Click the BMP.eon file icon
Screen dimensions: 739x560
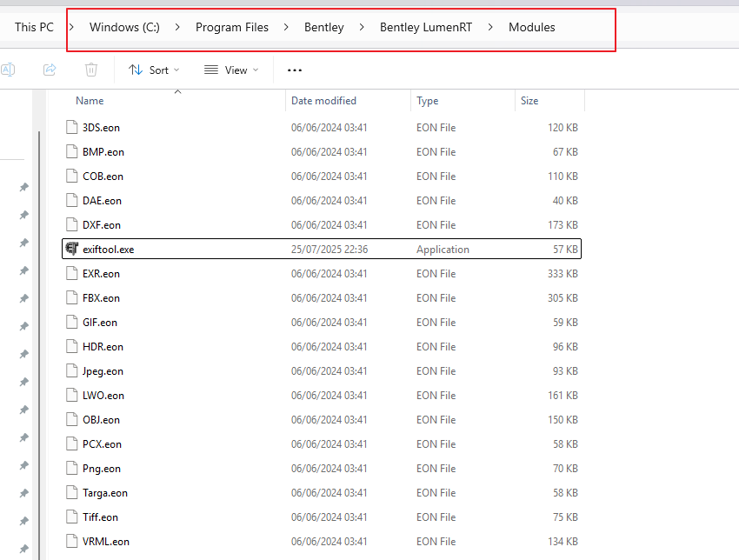[71, 152]
